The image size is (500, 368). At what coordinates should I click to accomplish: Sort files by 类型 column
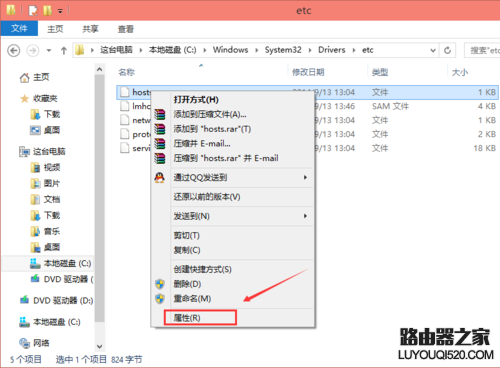coord(380,72)
